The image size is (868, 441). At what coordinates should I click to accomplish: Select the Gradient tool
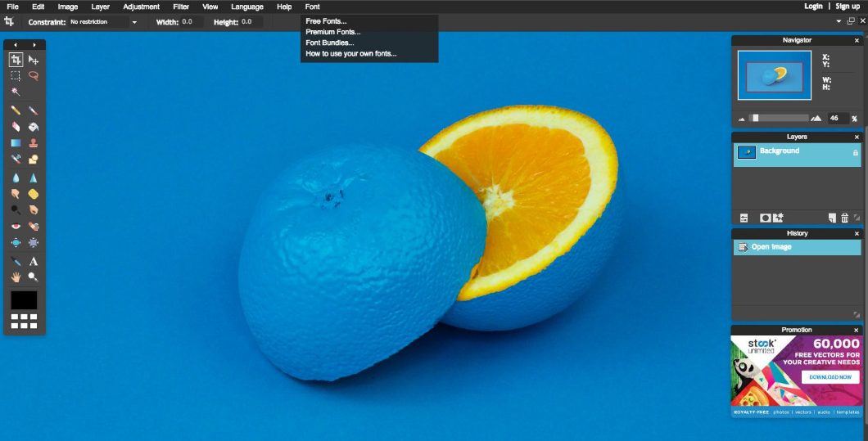click(16, 142)
